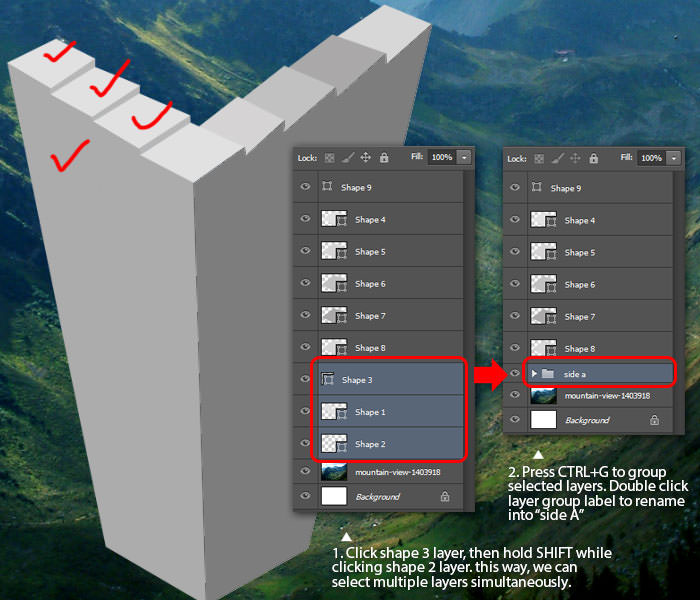
Task: Select Shape 5 thumbnail in left panel
Action: 334,251
